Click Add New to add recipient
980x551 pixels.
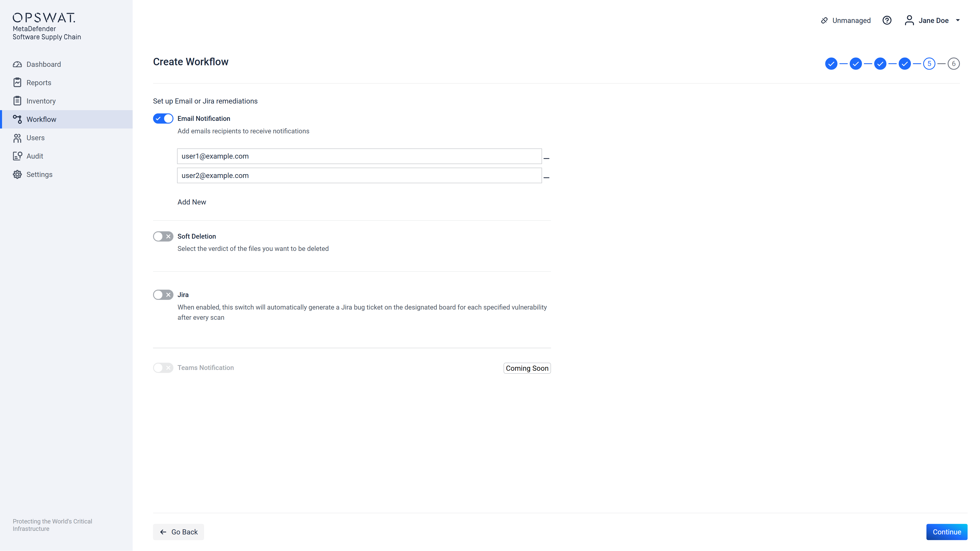(192, 202)
